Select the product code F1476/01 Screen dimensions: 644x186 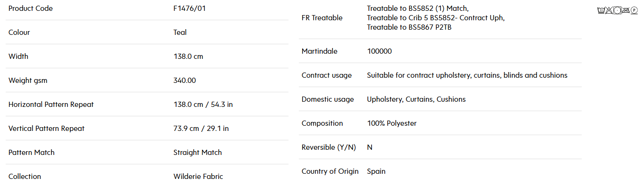click(190, 8)
